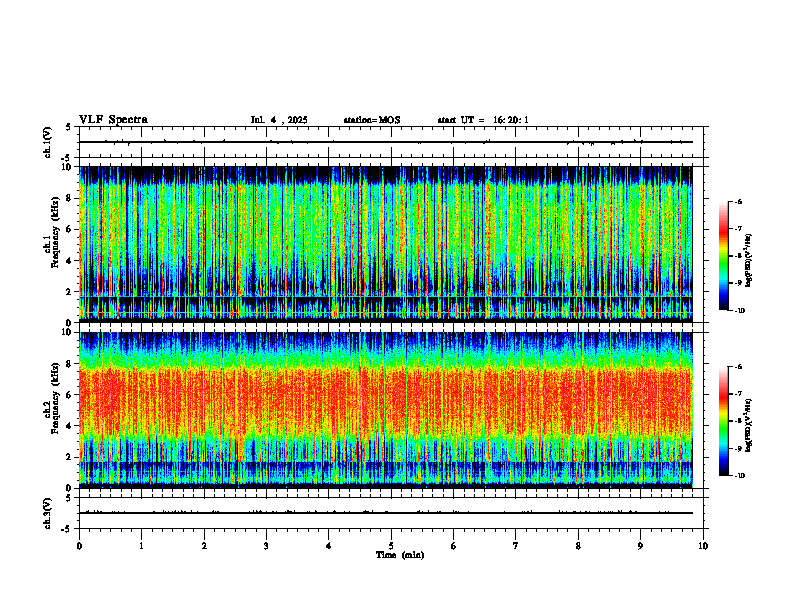Click the "ch.1(V)" waveform axis label
The width and height of the screenshot is (792, 612).
point(48,142)
